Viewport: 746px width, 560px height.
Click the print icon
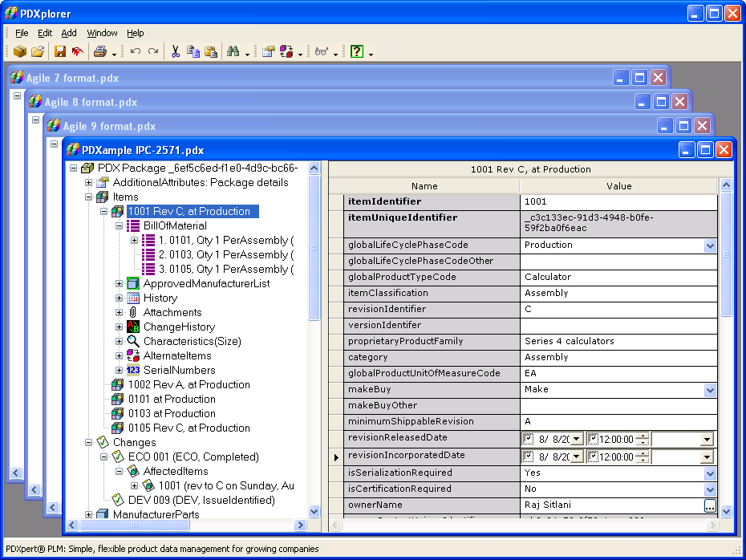click(100, 51)
